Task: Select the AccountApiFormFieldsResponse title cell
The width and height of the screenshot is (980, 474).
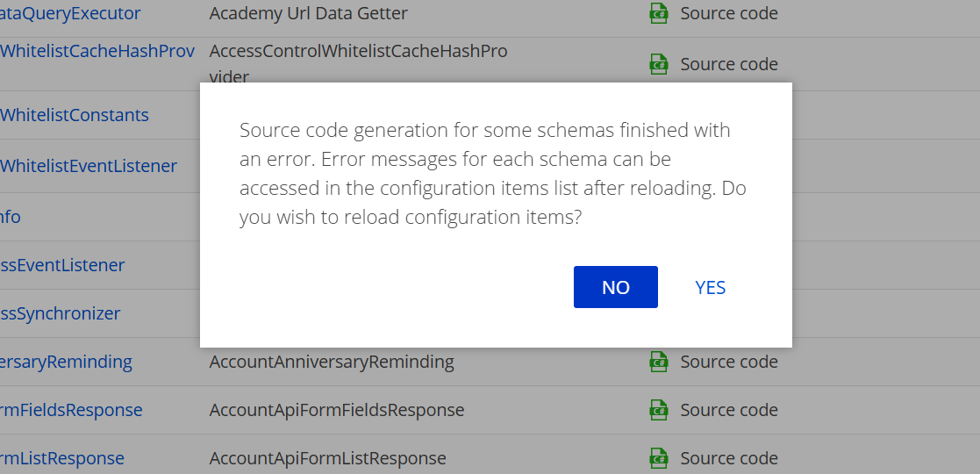Action: pos(337,410)
